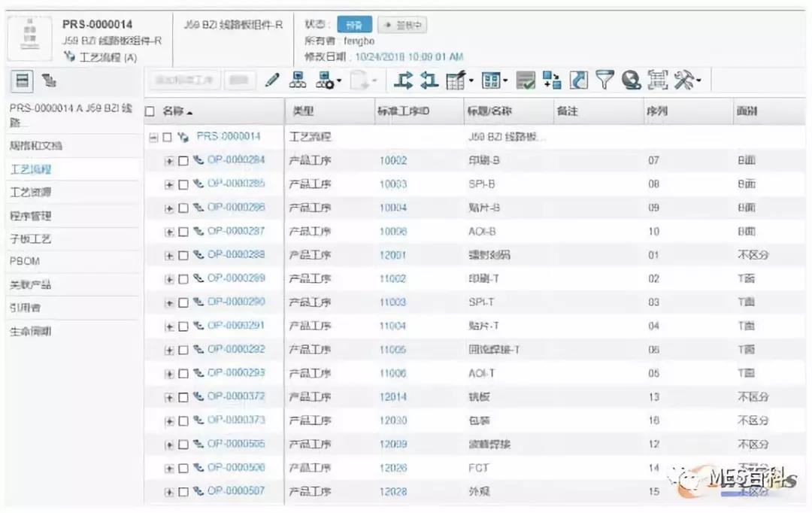Select the edit pencil tool in toolbar

coord(271,79)
